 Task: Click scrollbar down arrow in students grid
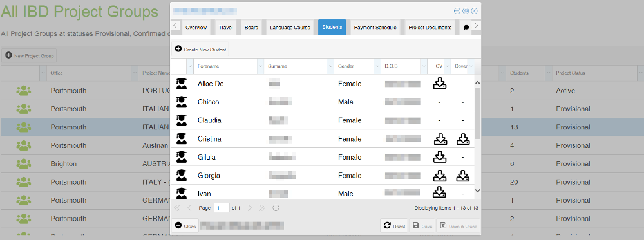coord(477,190)
